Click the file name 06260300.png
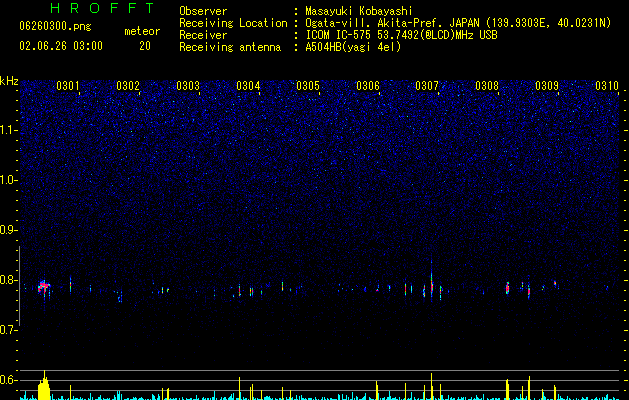Screen dimensions: 629x400 click(x=55, y=26)
